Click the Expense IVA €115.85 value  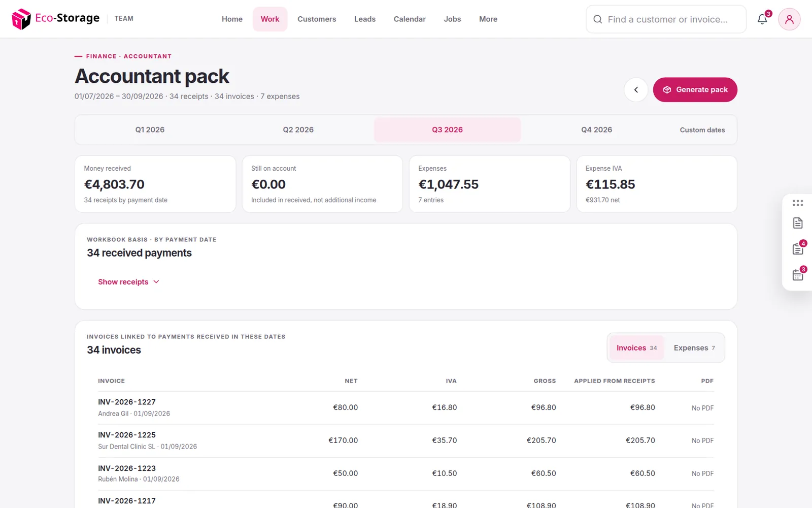pyautogui.click(x=610, y=184)
